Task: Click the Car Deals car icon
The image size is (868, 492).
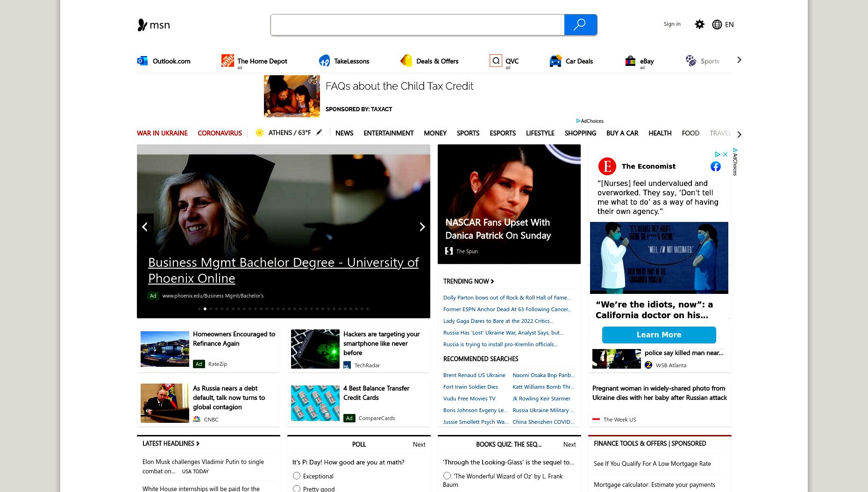Action: pos(555,61)
